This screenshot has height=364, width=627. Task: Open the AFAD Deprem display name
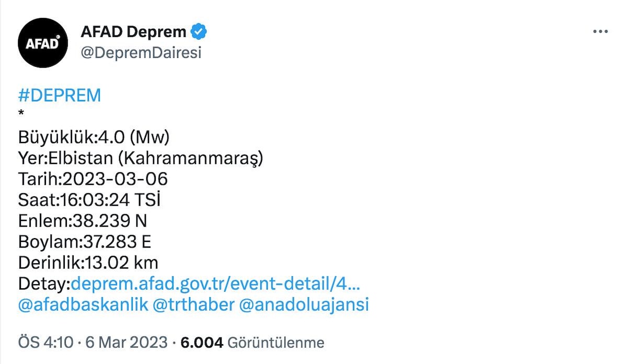(x=133, y=32)
